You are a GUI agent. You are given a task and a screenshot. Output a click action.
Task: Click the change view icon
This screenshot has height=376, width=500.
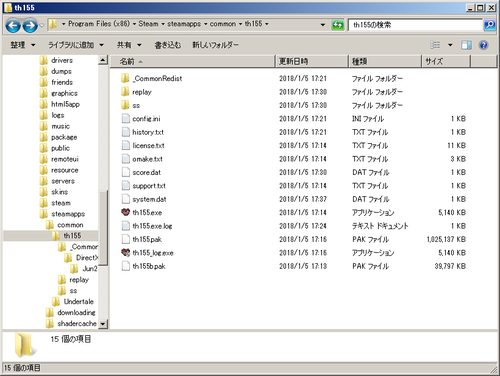click(x=435, y=45)
